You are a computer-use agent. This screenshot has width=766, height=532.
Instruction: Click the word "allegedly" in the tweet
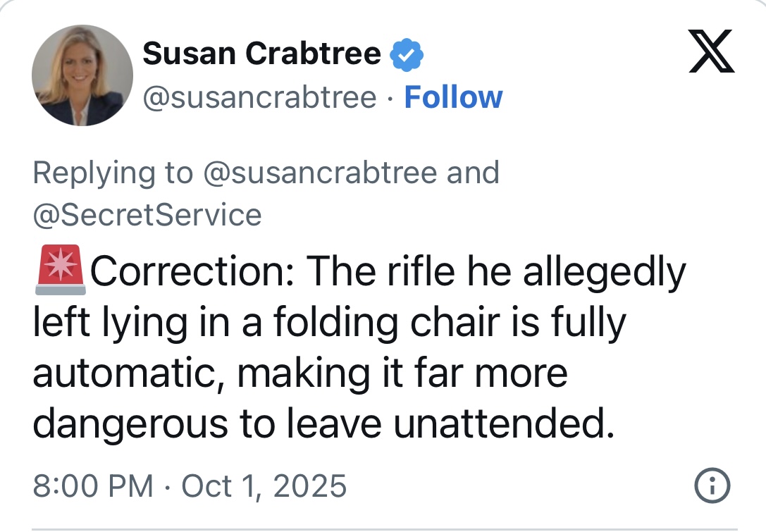tap(604, 272)
